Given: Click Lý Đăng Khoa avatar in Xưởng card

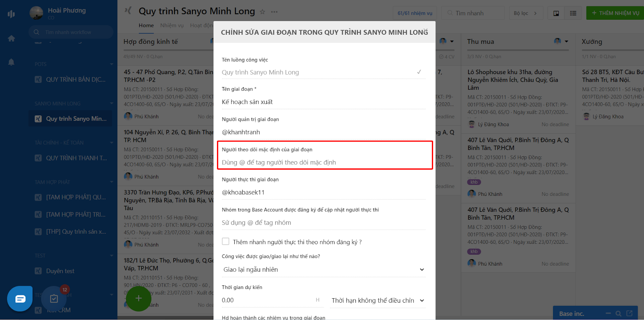Looking at the screenshot, I should (586, 116).
